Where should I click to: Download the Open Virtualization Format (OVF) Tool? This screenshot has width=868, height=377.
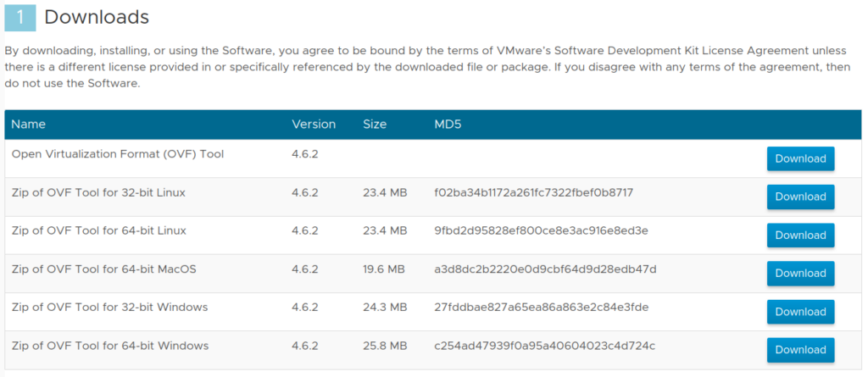pos(800,158)
